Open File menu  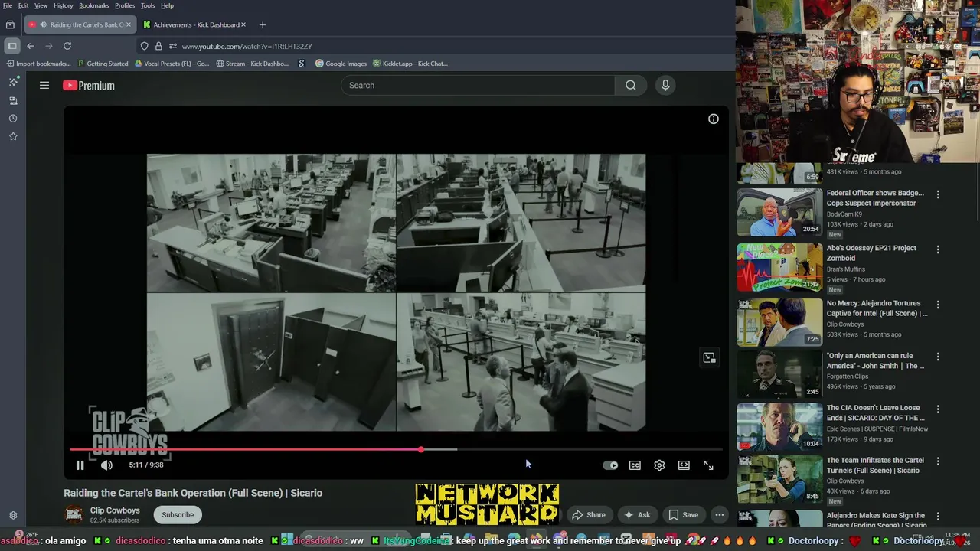tap(8, 5)
